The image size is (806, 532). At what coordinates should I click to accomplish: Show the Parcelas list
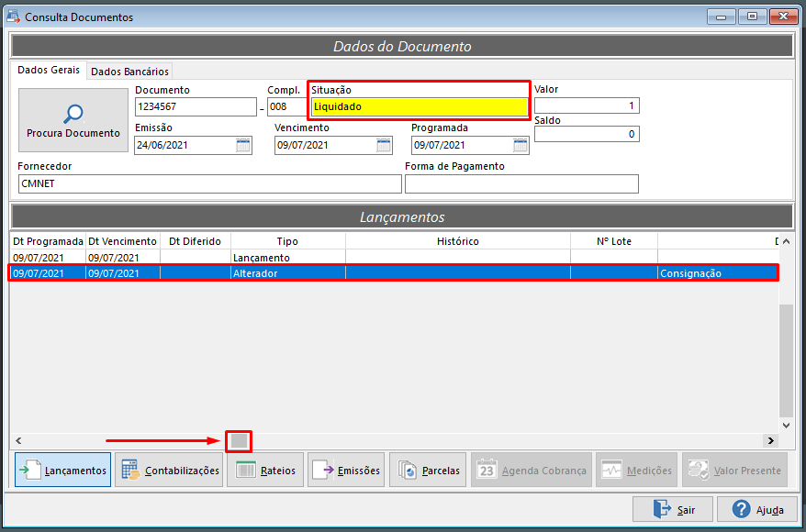pos(428,470)
